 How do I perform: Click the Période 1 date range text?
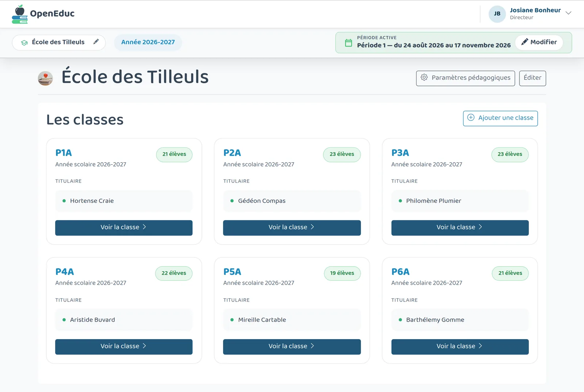(x=434, y=45)
